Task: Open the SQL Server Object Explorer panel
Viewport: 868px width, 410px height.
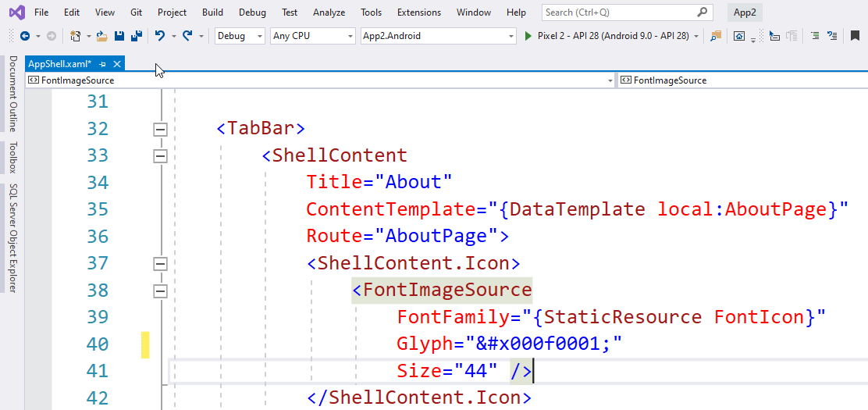Action: (12, 238)
